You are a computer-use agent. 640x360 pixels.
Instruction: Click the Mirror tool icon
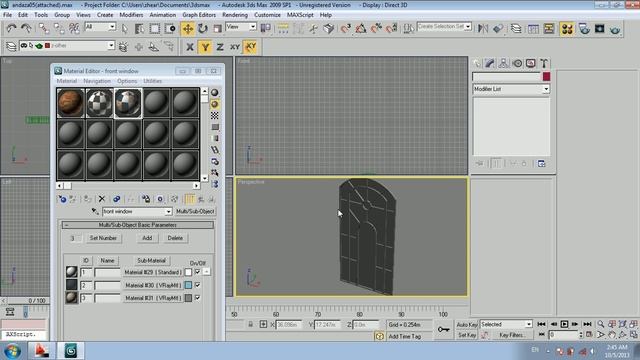tap(483, 28)
